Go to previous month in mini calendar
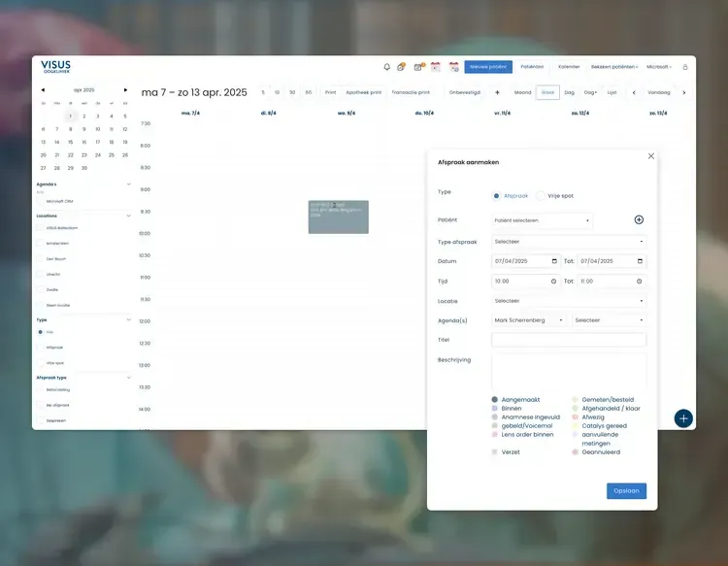728x566 pixels. (43, 89)
